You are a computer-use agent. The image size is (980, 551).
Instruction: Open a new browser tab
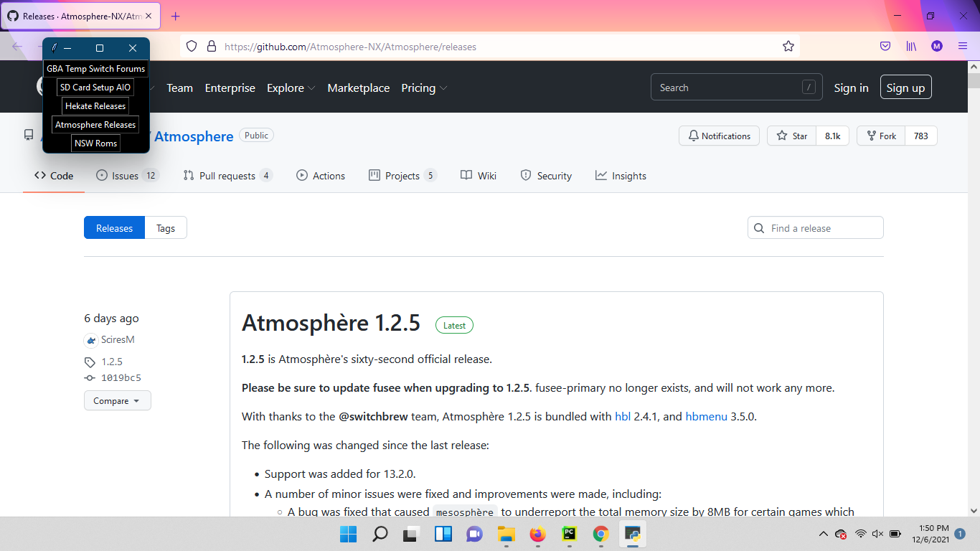(x=176, y=16)
